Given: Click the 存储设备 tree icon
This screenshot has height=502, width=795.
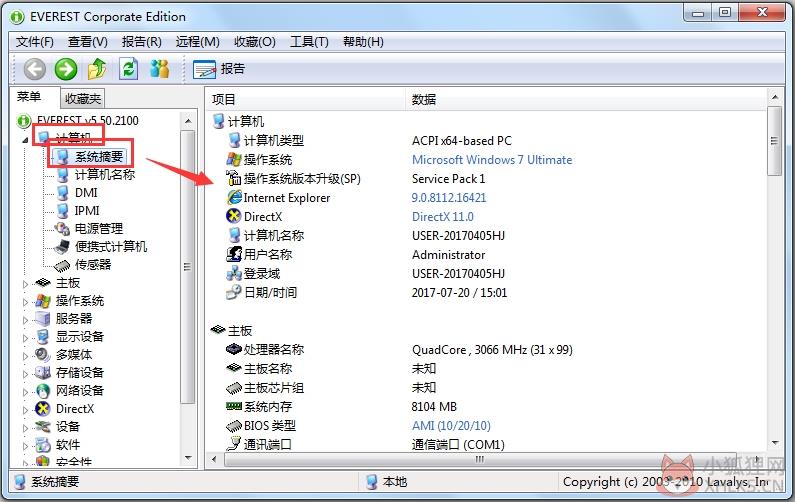Looking at the screenshot, I should click(43, 373).
